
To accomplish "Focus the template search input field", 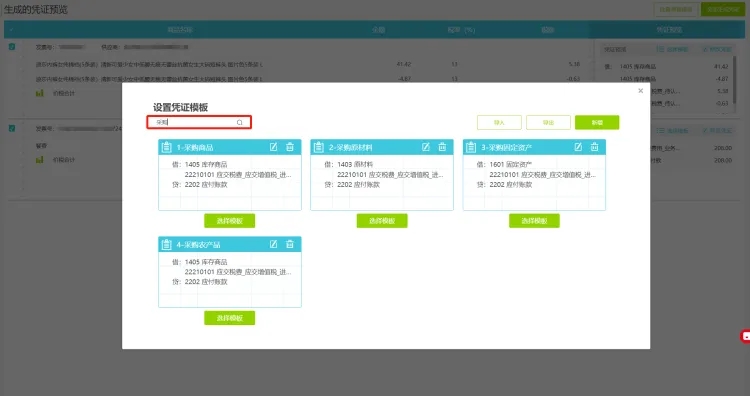I will tap(199, 122).
